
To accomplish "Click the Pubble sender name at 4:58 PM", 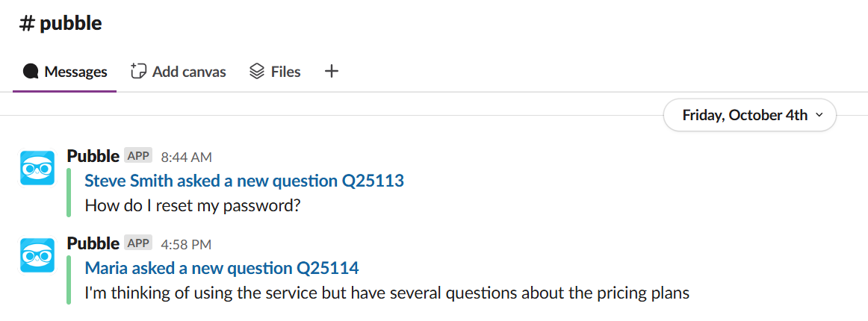I will tap(93, 243).
